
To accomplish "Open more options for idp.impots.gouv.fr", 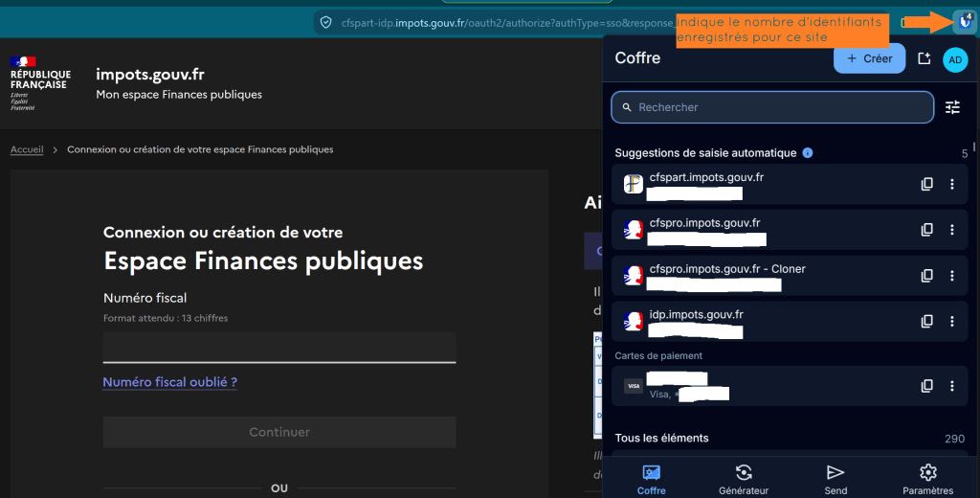I will [x=952, y=321].
